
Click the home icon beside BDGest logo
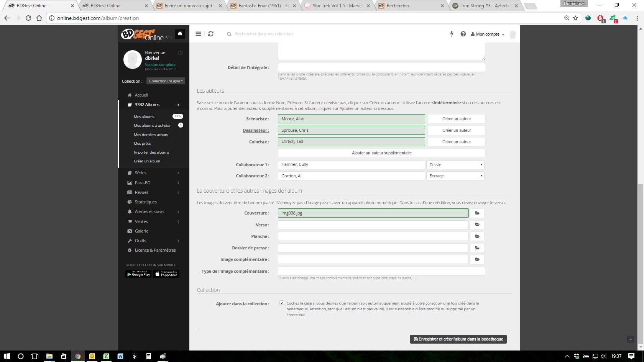(x=180, y=34)
